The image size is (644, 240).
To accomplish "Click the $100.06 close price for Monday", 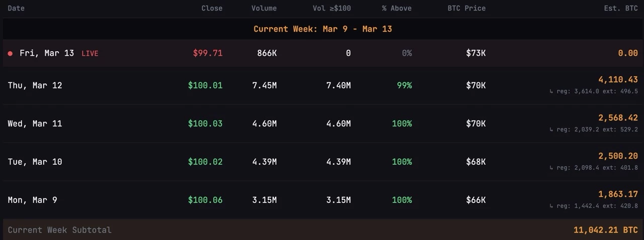I will click(205, 200).
